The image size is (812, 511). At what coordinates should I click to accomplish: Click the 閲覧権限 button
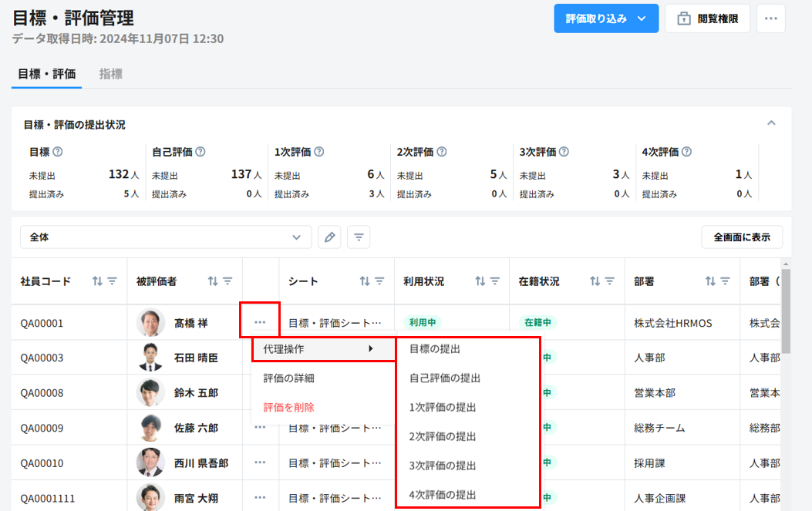click(x=707, y=18)
